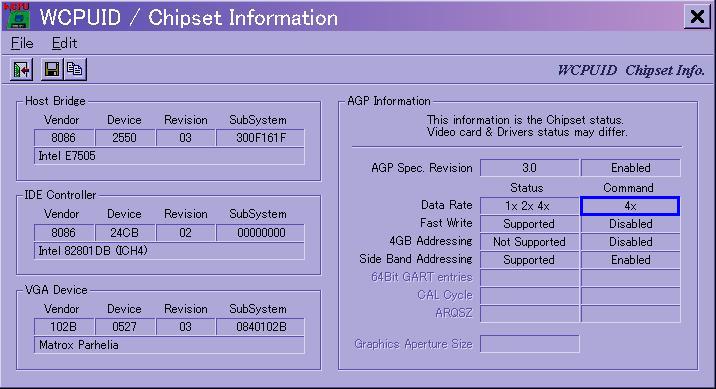The width and height of the screenshot is (716, 389).
Task: Close the Chipset Information window
Action: coord(697,17)
